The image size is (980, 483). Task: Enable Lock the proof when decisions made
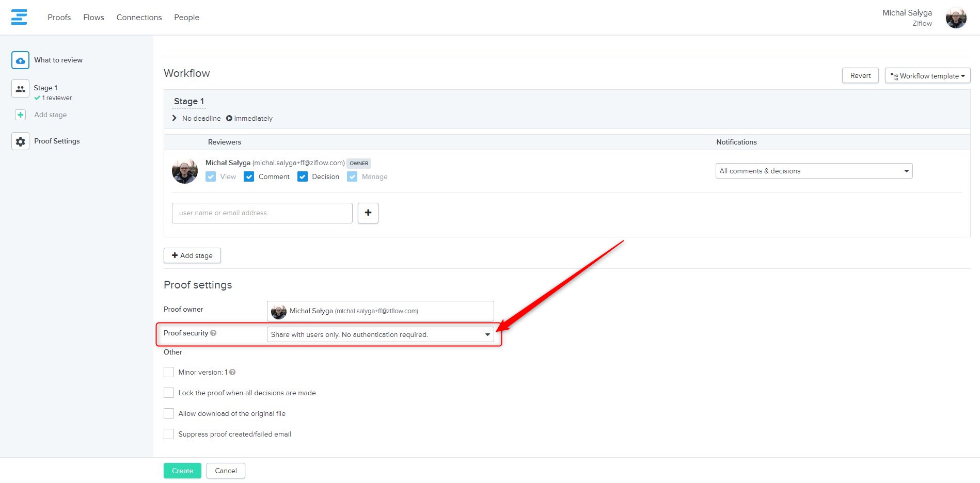pyautogui.click(x=169, y=393)
